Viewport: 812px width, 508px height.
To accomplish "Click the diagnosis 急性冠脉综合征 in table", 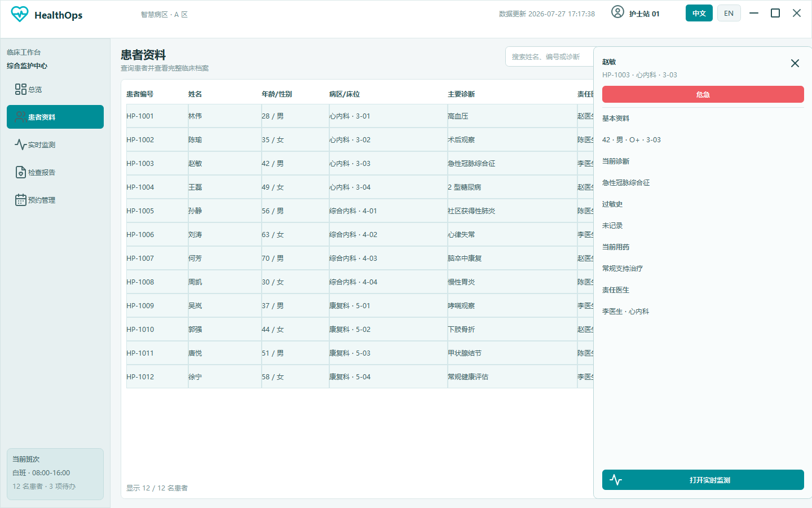I will (x=471, y=163).
